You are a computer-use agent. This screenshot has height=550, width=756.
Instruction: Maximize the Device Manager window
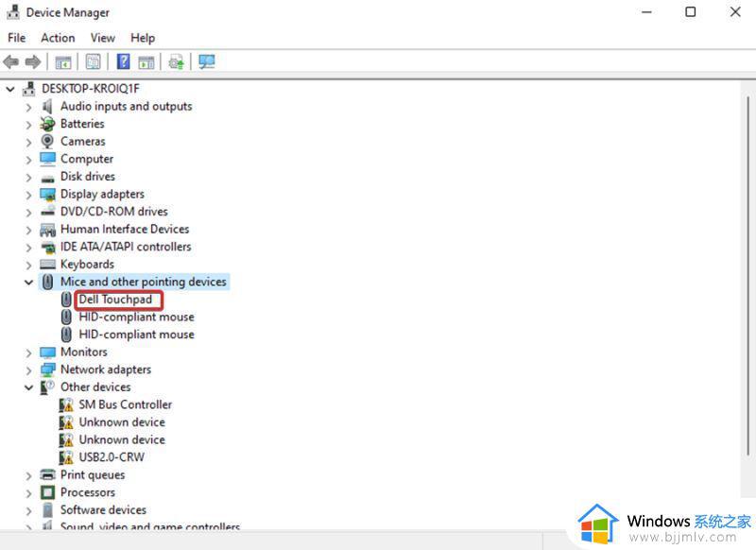coord(691,11)
